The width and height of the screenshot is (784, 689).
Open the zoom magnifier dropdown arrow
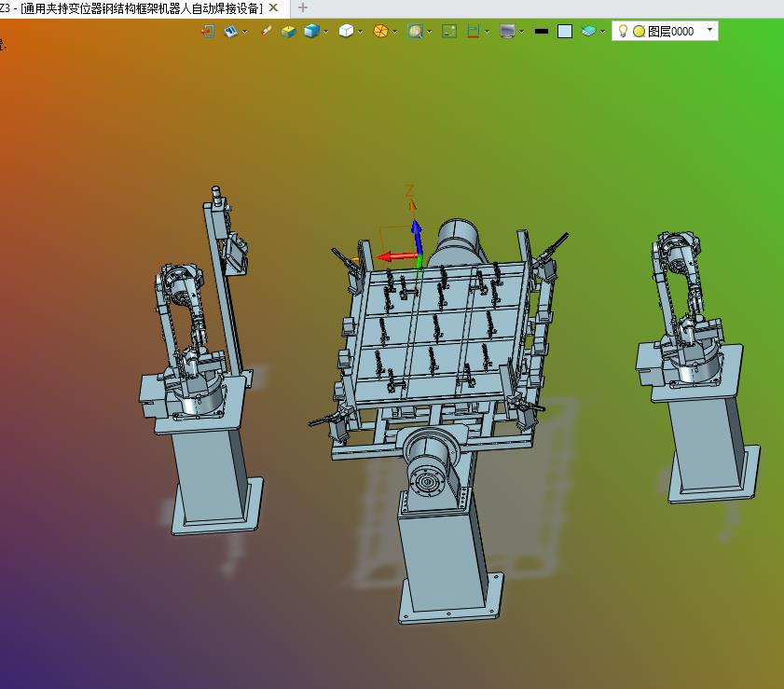coord(430,32)
